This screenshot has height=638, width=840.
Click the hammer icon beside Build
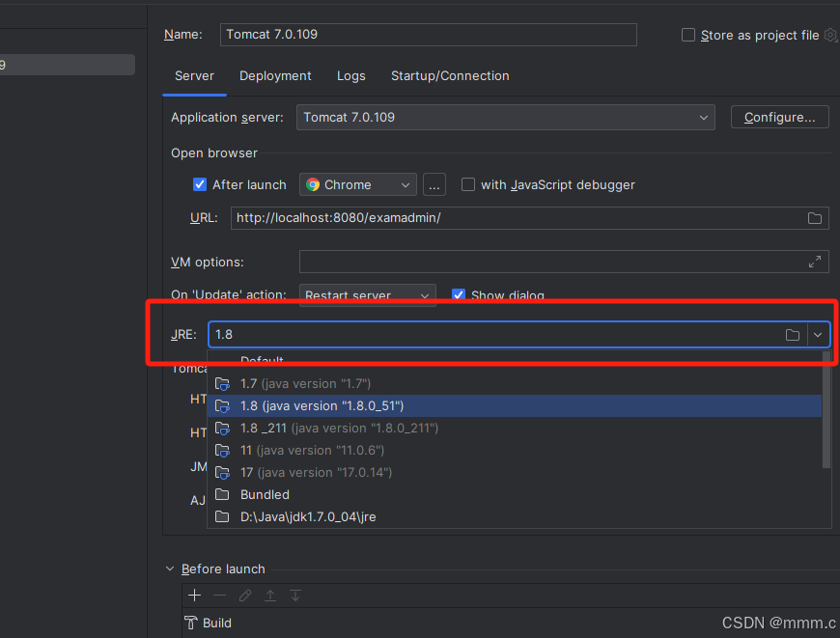(191, 623)
